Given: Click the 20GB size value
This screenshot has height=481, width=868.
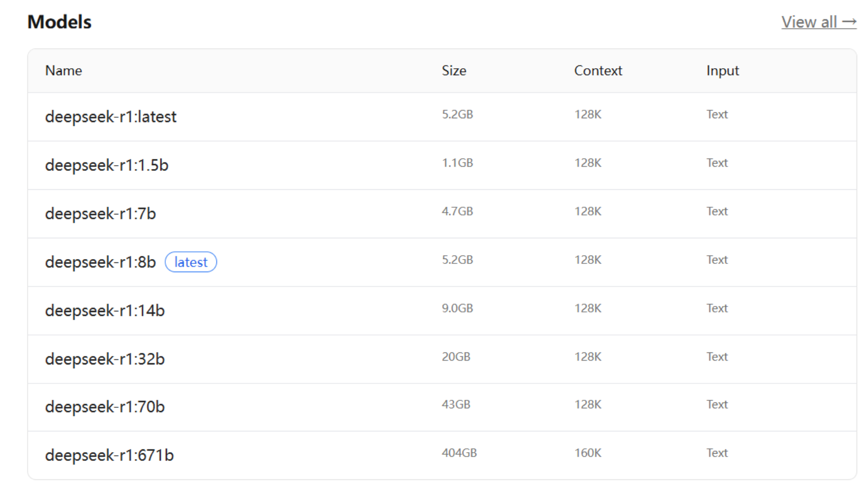Looking at the screenshot, I should [456, 357].
